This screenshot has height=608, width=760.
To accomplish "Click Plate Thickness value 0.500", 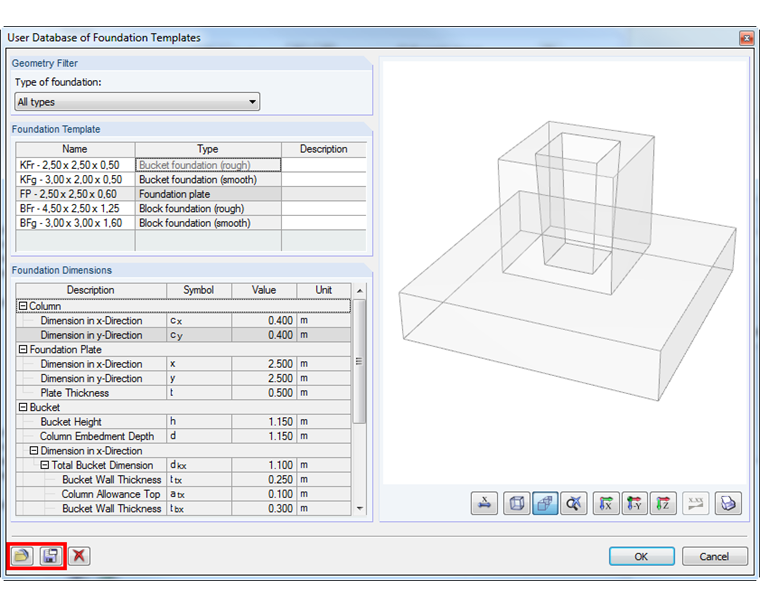I will pyautogui.click(x=264, y=393).
